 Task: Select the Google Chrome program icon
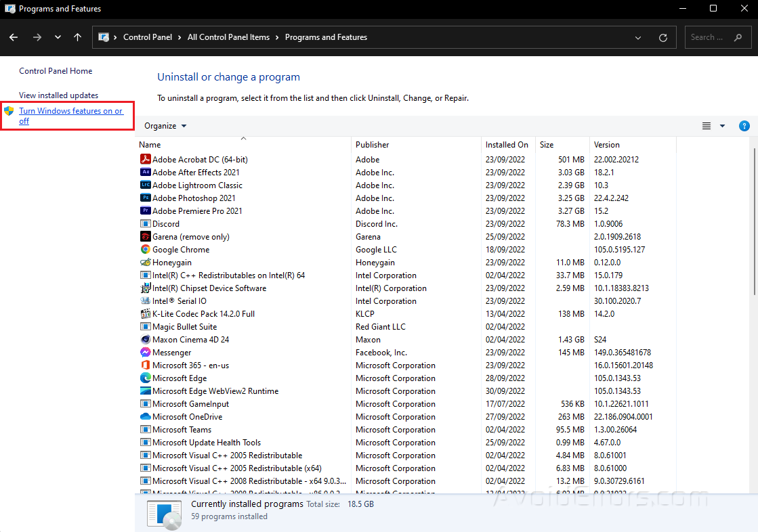coord(145,250)
